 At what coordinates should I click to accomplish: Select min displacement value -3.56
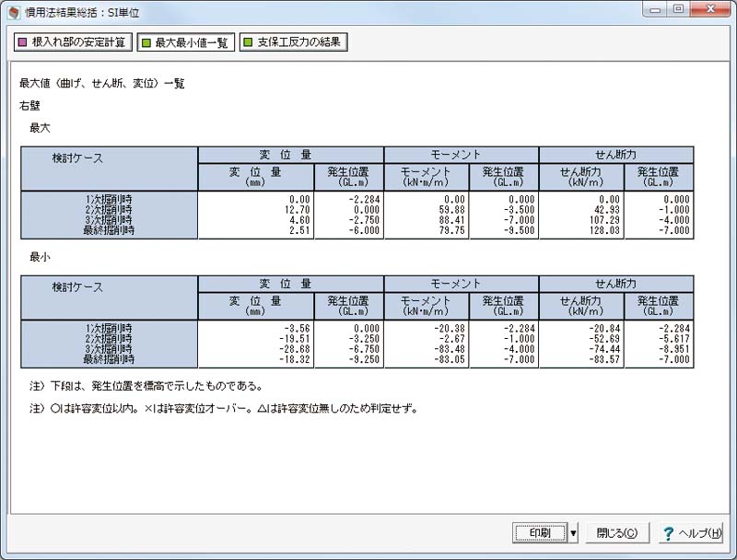pos(297,329)
